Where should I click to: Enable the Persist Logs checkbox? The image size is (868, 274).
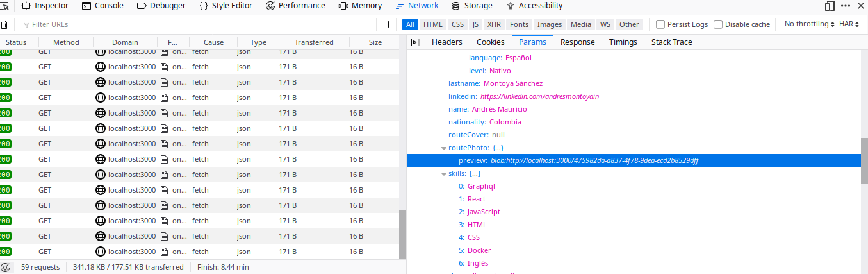click(x=660, y=24)
